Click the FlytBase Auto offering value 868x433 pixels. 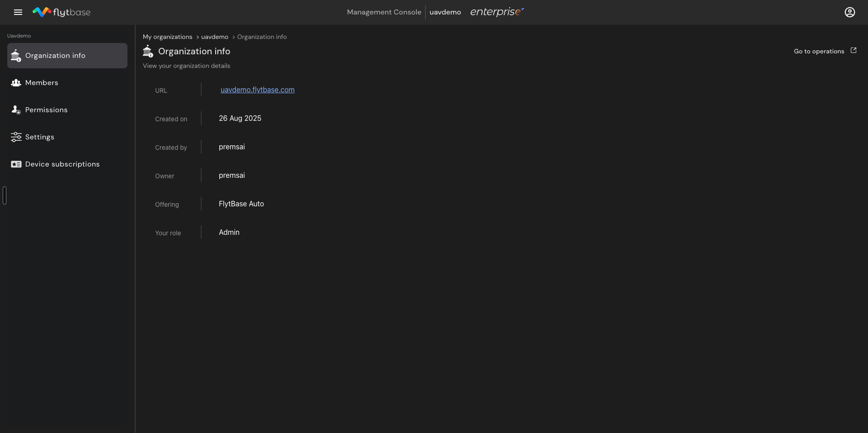coord(241,204)
